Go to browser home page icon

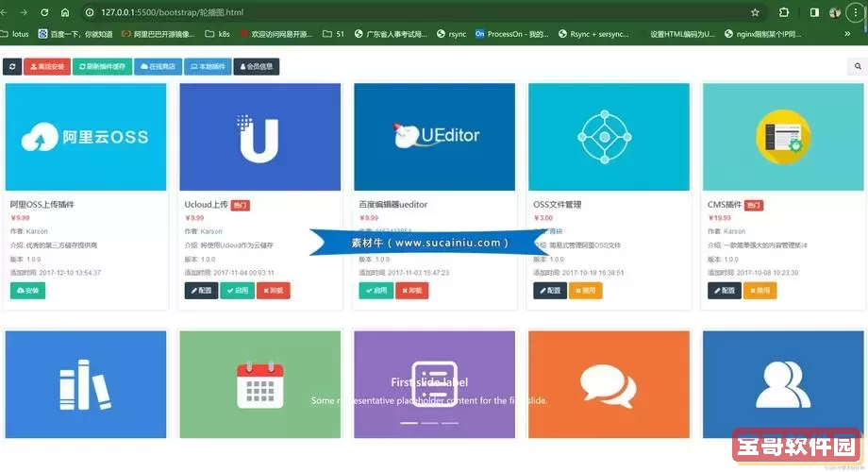pos(65,12)
